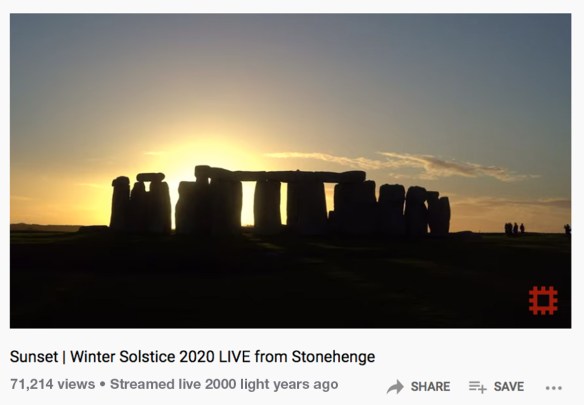Click the bright gap between central stones
The image size is (584, 405).
click(248, 203)
